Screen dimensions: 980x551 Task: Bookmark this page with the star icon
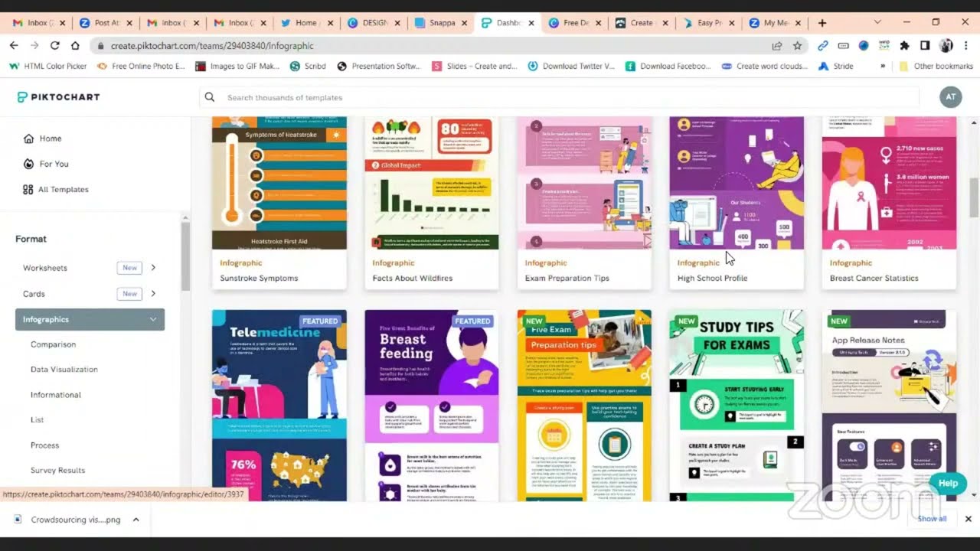click(x=797, y=46)
